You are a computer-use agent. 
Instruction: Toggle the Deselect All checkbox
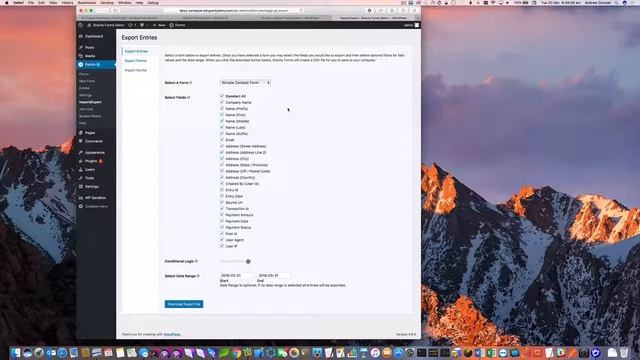(222, 96)
